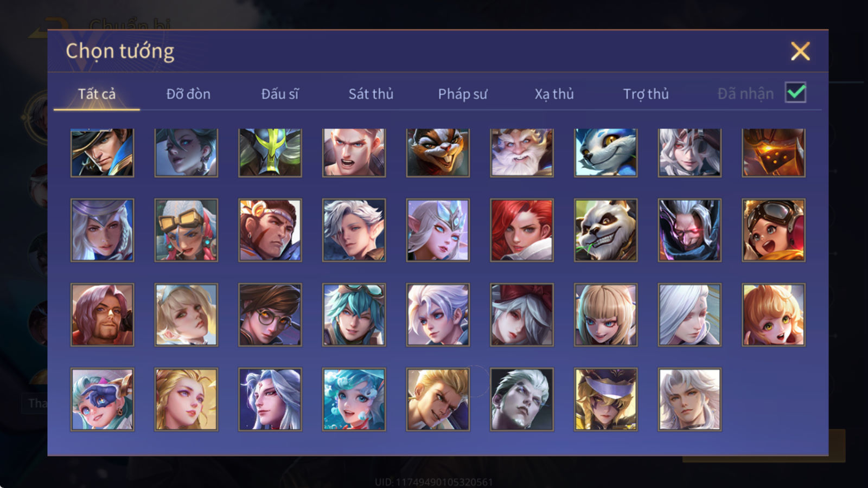The width and height of the screenshot is (868, 488).
Task: Open the Trợ thủ tab
Action: point(646,94)
